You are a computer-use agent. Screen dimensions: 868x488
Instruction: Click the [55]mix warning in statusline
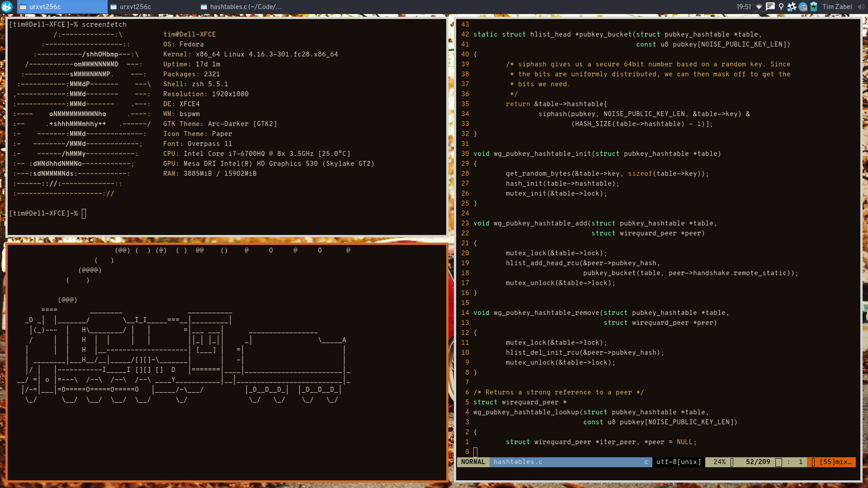(835, 462)
